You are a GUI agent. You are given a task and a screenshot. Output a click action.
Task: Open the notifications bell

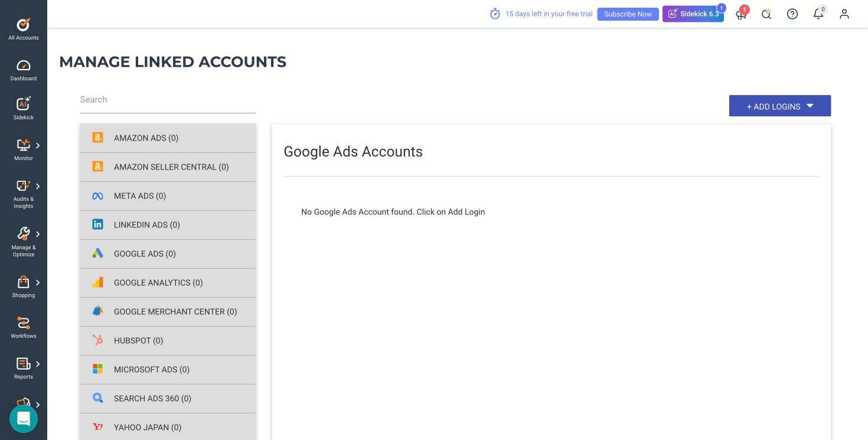(818, 14)
